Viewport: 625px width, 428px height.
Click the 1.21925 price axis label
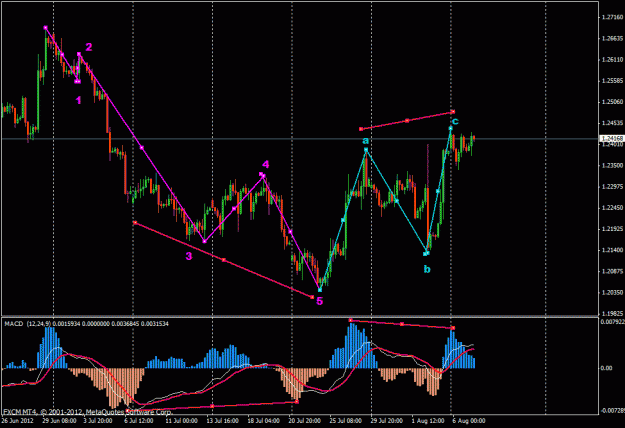(612, 229)
